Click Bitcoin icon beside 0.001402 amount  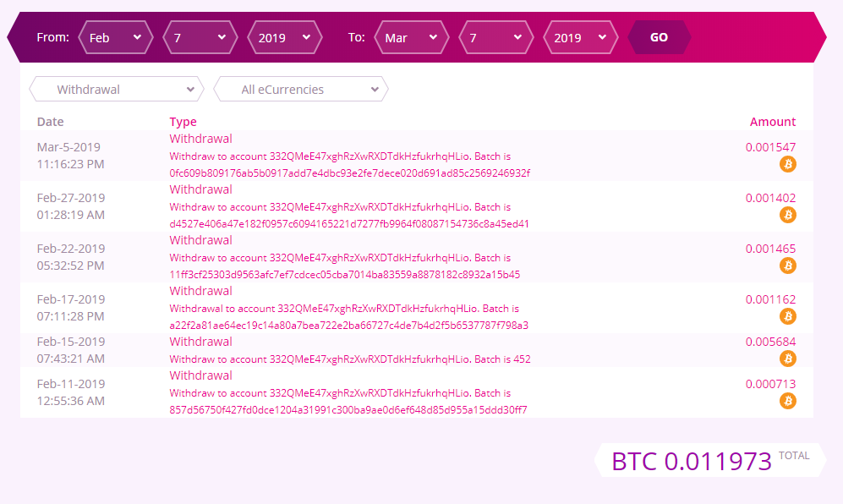787,215
